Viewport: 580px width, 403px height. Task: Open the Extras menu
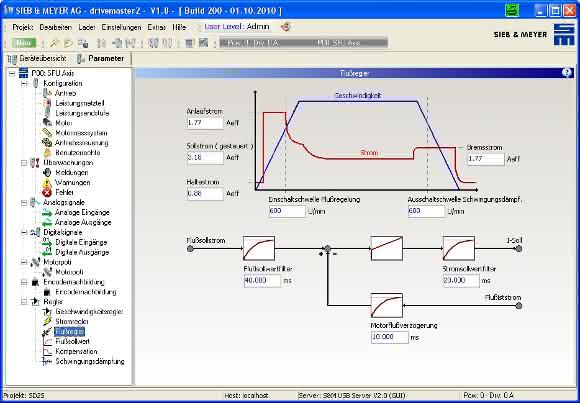pos(157,27)
